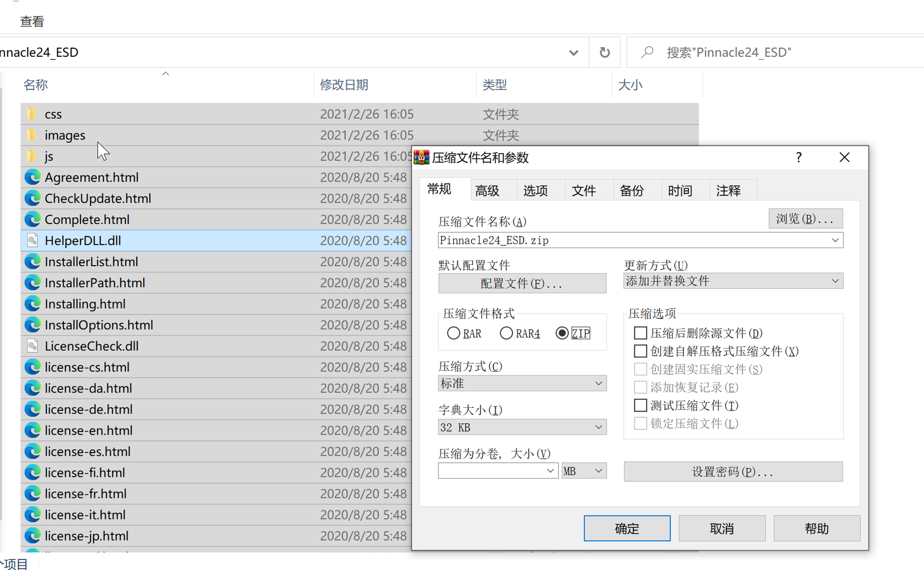The image size is (924, 570).
Task: Sort by 名称 column header
Action: (36, 85)
